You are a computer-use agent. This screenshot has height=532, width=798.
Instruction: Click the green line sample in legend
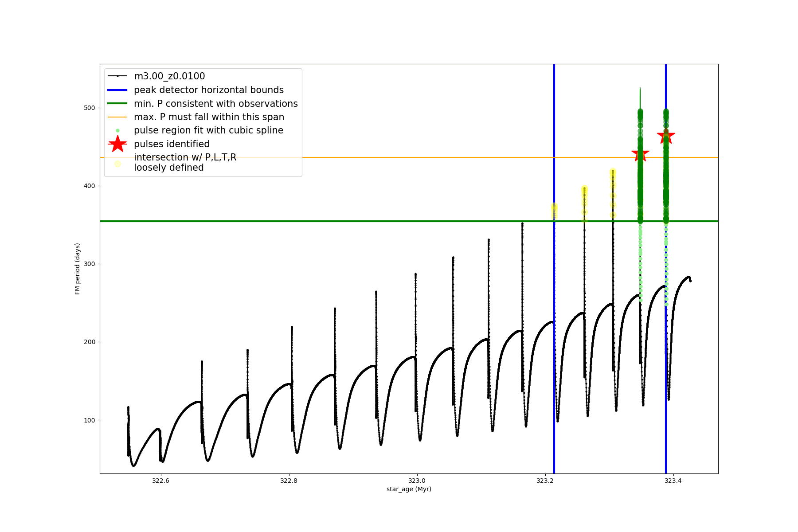[x=117, y=104]
